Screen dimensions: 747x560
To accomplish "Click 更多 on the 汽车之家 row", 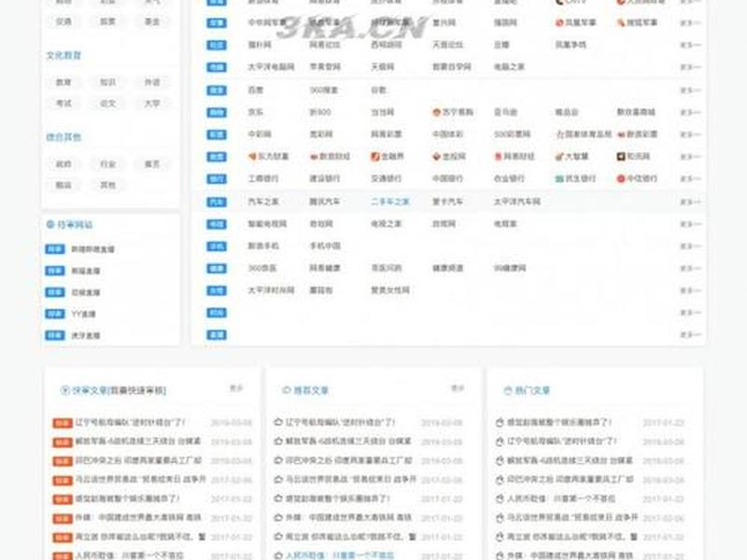I will pos(690,202).
